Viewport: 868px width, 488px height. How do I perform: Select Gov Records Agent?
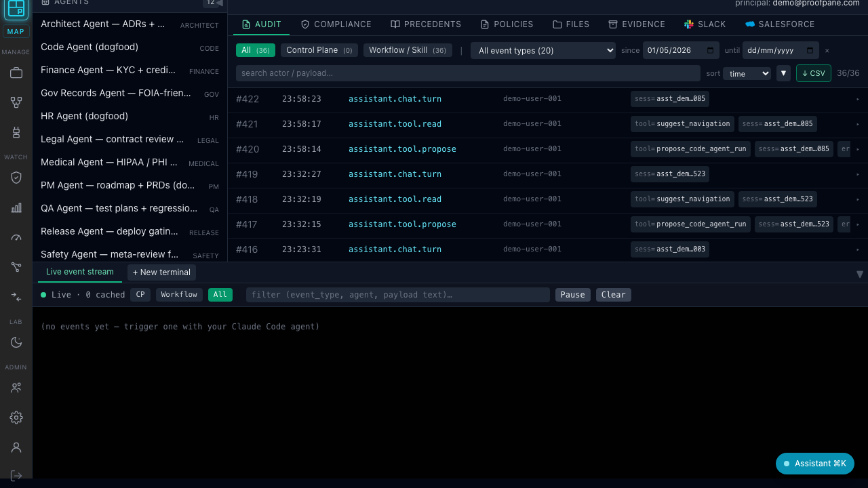tap(130, 94)
